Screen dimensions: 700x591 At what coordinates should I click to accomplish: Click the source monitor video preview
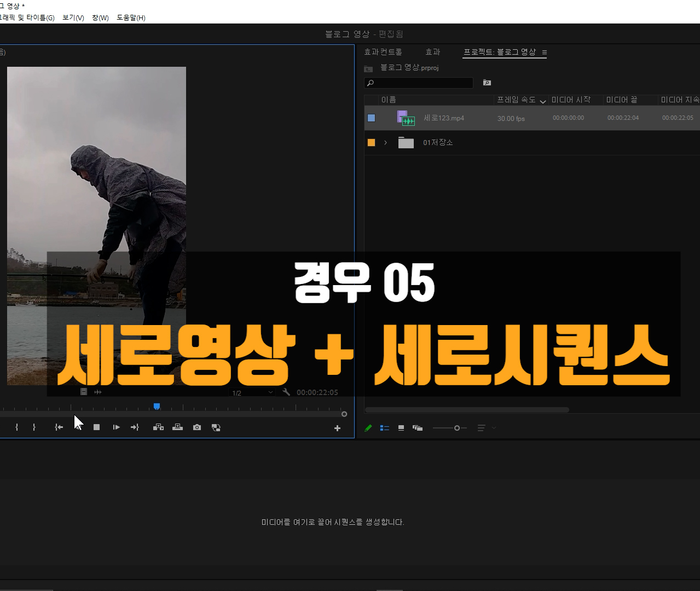(x=96, y=225)
